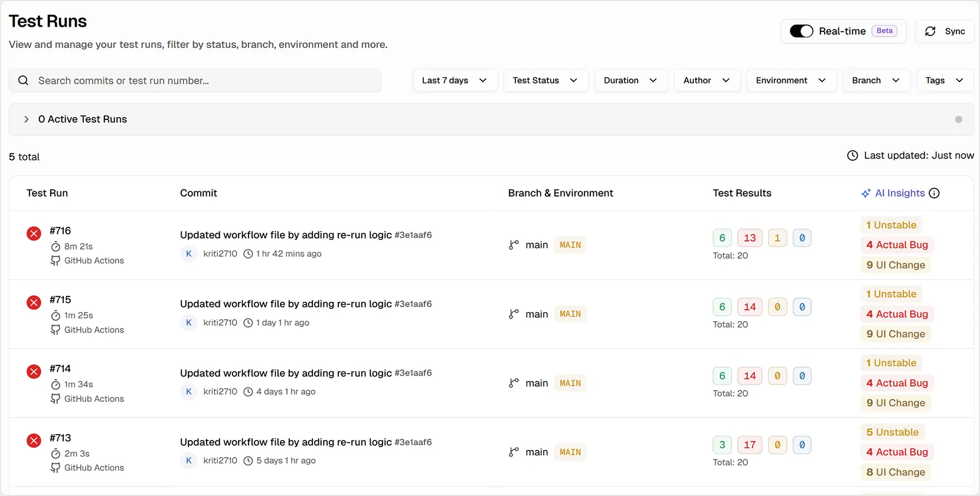Click the branch icon in the #715 row
The width and height of the screenshot is (980, 496).
[x=514, y=314]
